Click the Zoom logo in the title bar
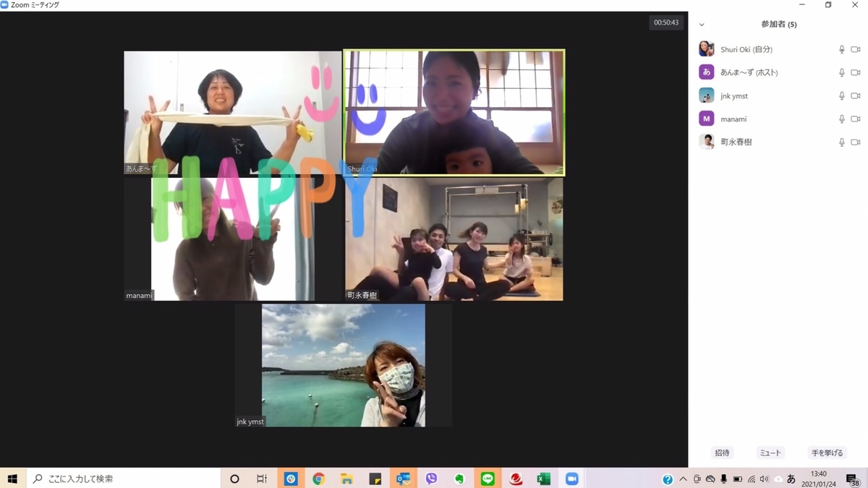Viewport: 868px width, 488px height. click(5, 4)
